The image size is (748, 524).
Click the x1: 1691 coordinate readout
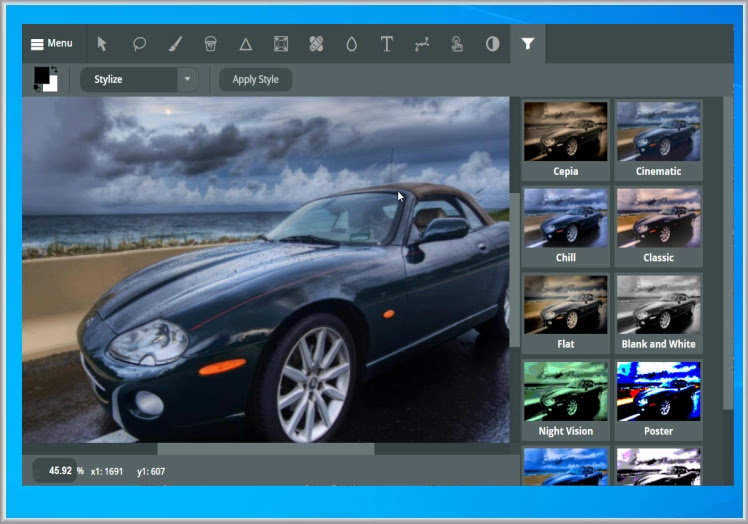[107, 472]
